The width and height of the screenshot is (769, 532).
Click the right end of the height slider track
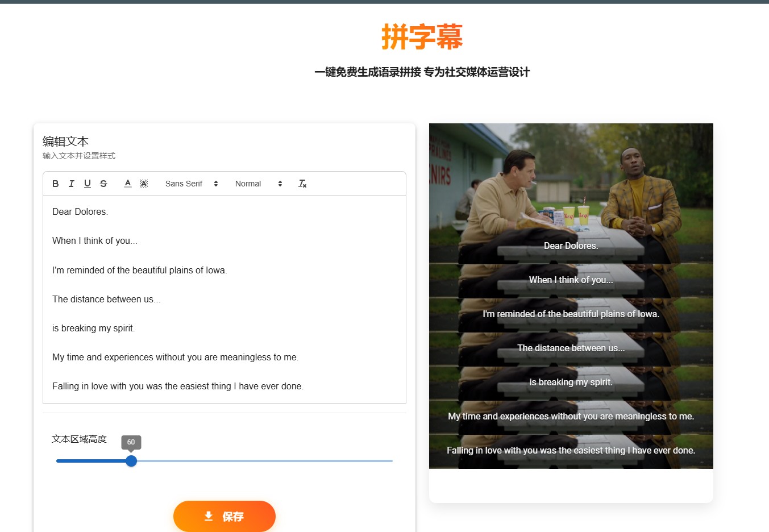pyautogui.click(x=391, y=461)
